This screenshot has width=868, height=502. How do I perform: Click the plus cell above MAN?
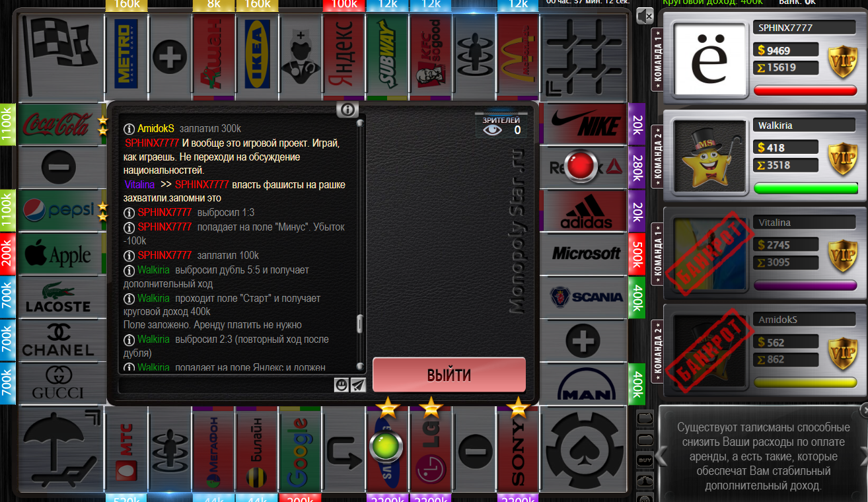tap(584, 341)
